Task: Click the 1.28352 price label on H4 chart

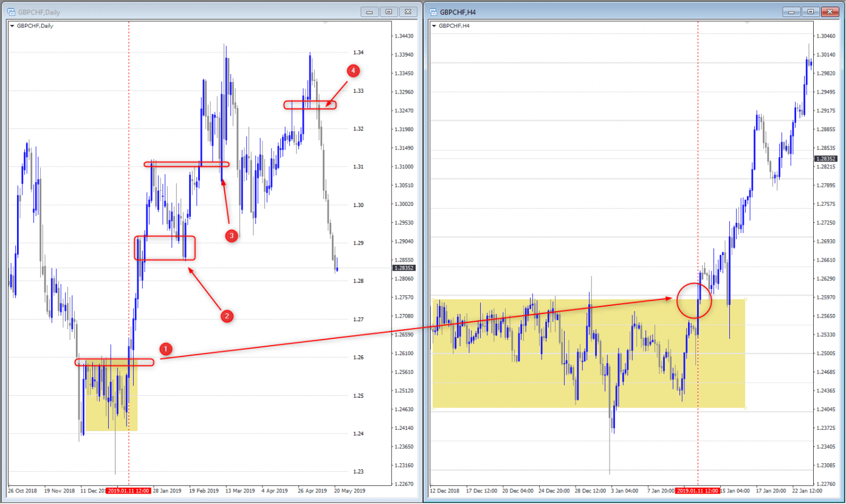Action: [x=827, y=158]
